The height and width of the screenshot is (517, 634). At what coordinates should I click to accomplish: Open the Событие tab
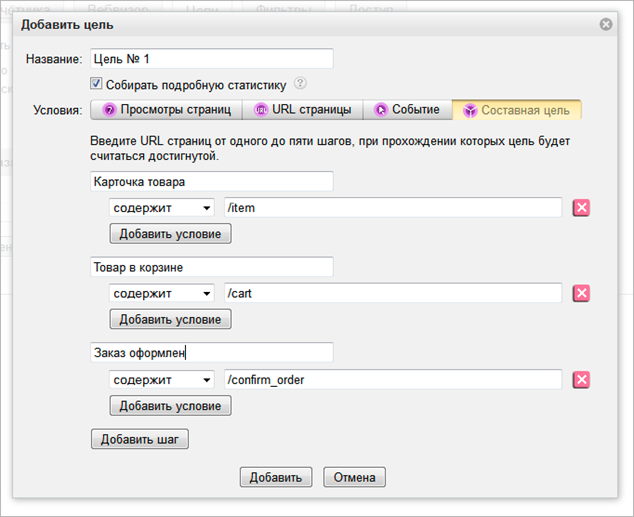pyautogui.click(x=407, y=110)
